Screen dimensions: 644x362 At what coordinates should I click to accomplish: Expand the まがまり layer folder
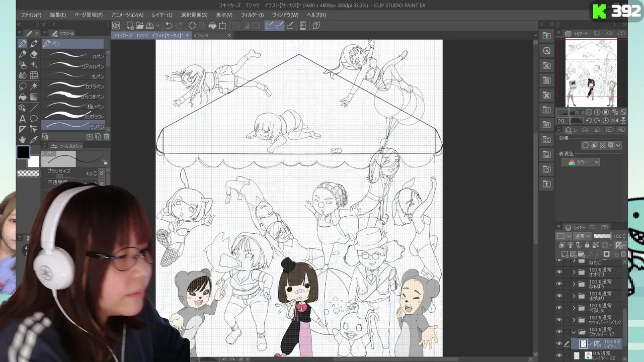(x=574, y=296)
